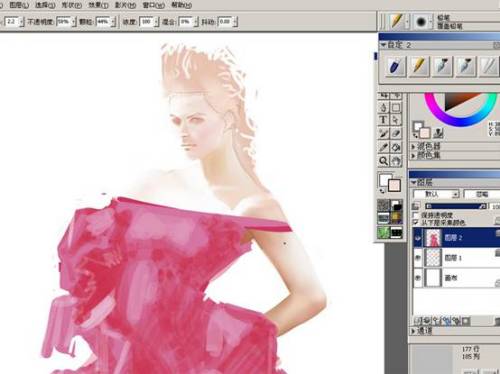Open the layer composite method dropdown
Viewport: 500px width, 374px height.
click(x=436, y=194)
